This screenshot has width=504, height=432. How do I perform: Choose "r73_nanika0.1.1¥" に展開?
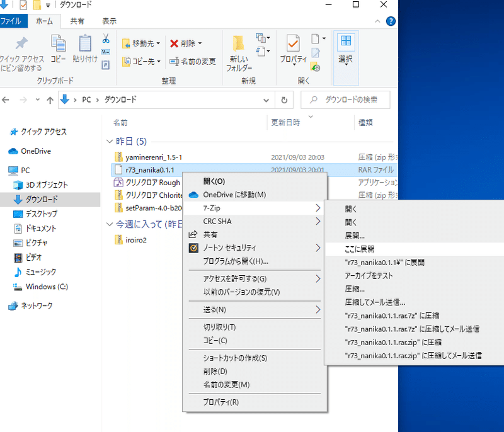pyautogui.click(x=415, y=263)
